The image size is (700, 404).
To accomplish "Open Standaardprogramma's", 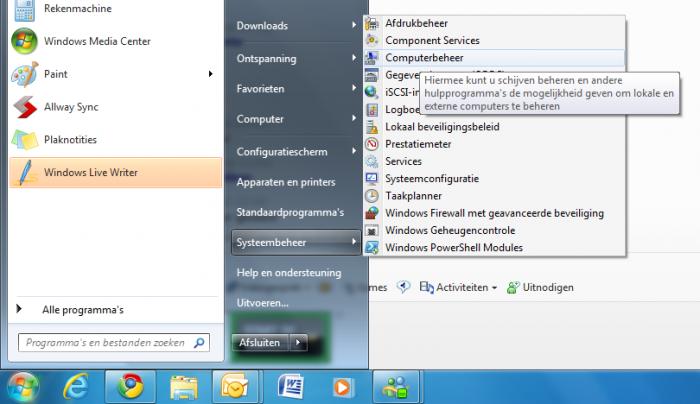I will 290,212.
